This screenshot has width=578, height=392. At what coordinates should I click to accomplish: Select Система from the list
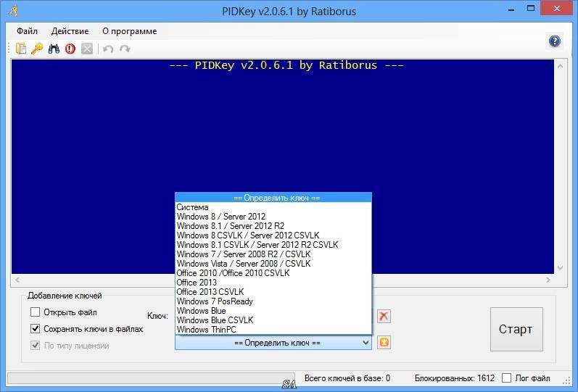[273, 207]
